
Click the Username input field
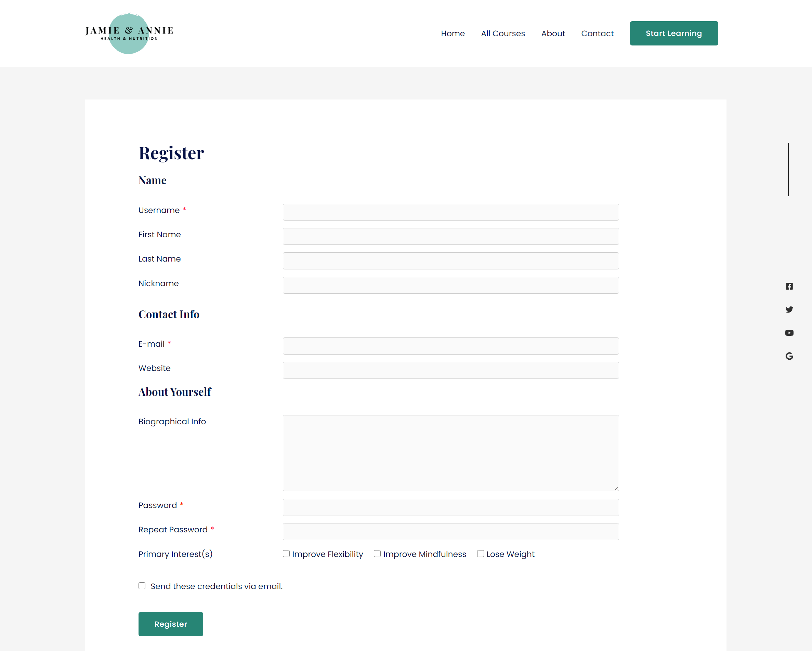450,212
